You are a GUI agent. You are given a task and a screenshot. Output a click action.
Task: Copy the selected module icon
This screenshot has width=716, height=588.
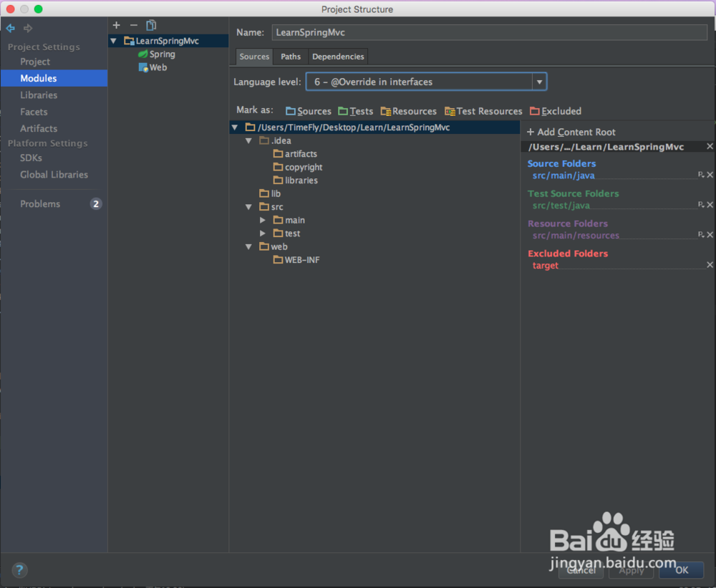pyautogui.click(x=151, y=25)
